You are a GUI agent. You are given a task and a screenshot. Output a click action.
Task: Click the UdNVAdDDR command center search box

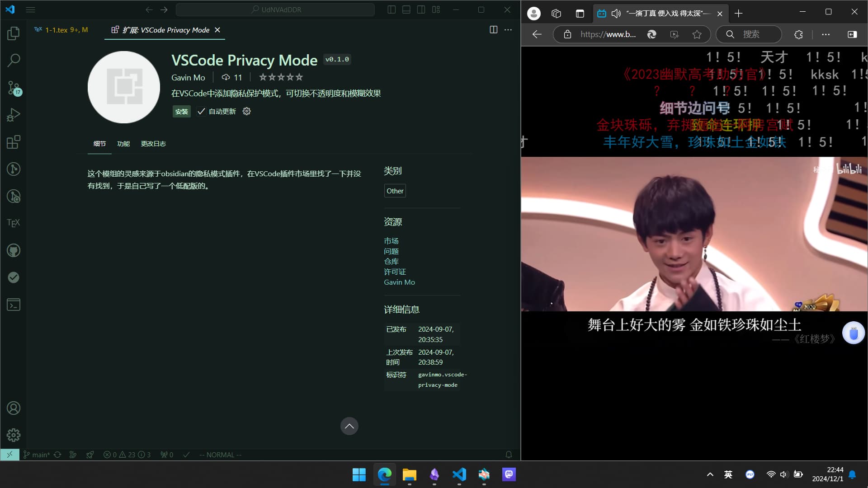click(275, 9)
